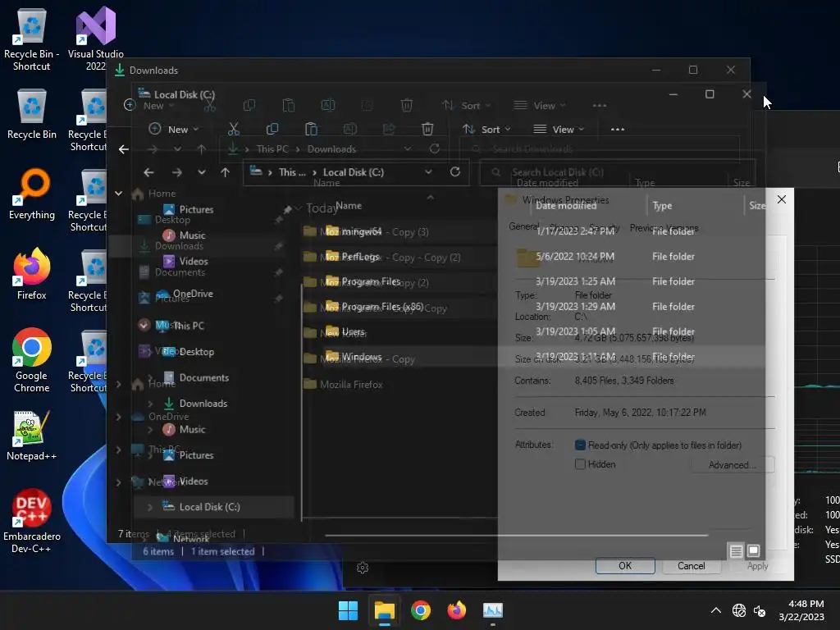840x630 pixels.
Task: Close the Windows Properties dialog
Action: tap(782, 199)
